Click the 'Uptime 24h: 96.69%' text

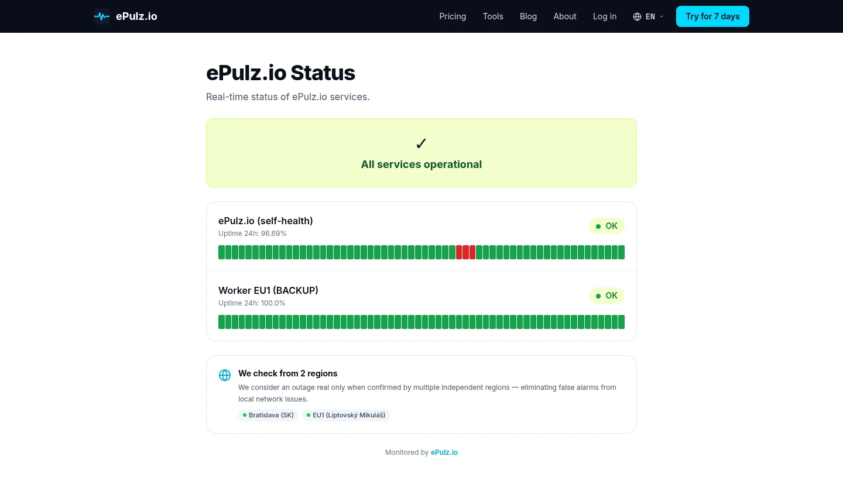(x=252, y=234)
